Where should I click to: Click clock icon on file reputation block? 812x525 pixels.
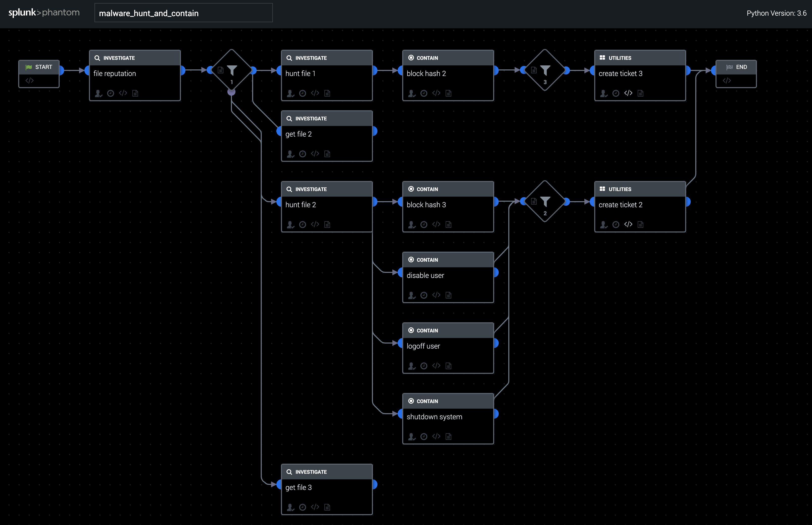[111, 93]
